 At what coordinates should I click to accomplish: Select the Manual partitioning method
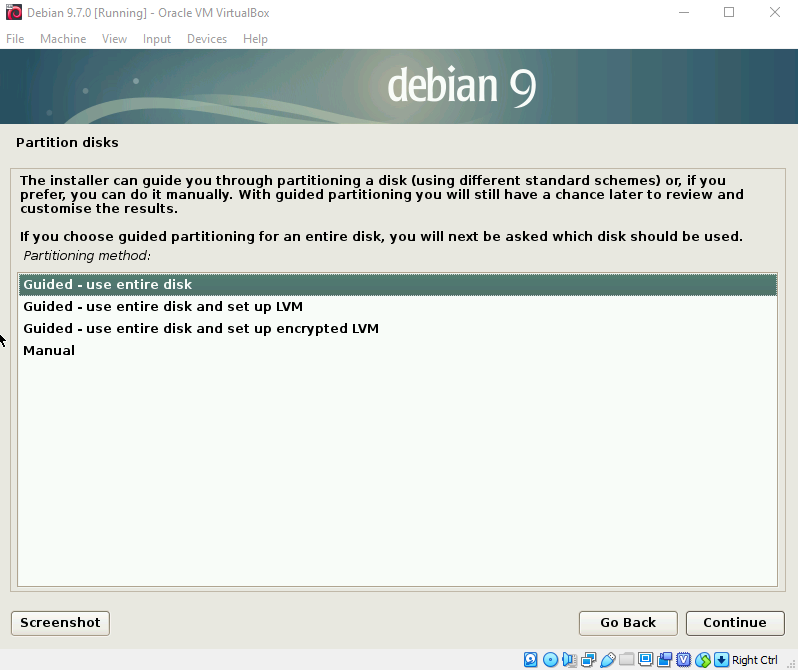[397, 350]
